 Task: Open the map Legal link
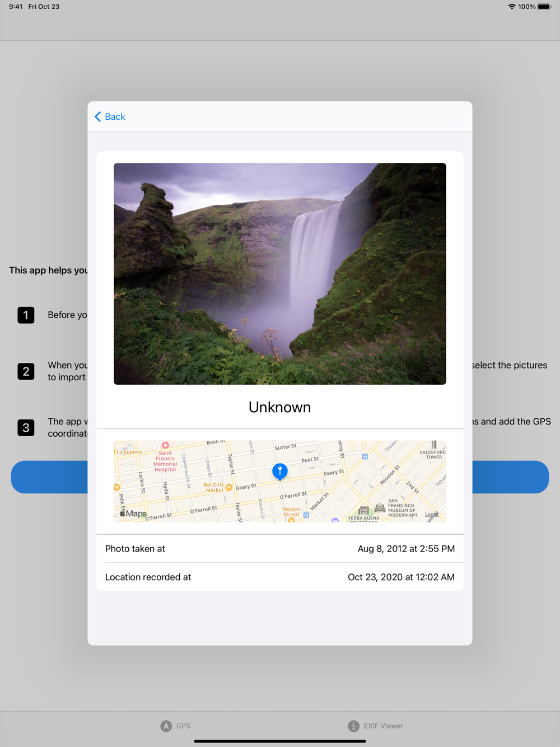pyautogui.click(x=431, y=515)
